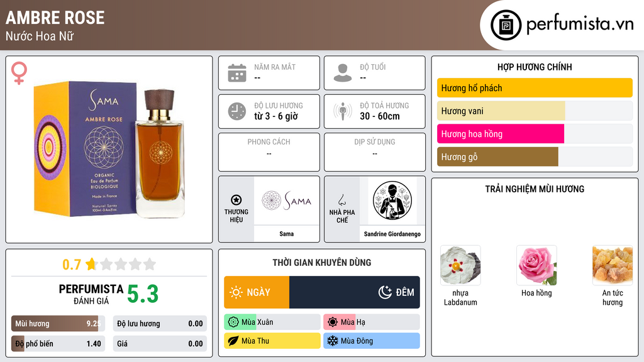Click the sun icon in the Ngày bar
Viewport: 644px width, 362px height.
click(236, 292)
